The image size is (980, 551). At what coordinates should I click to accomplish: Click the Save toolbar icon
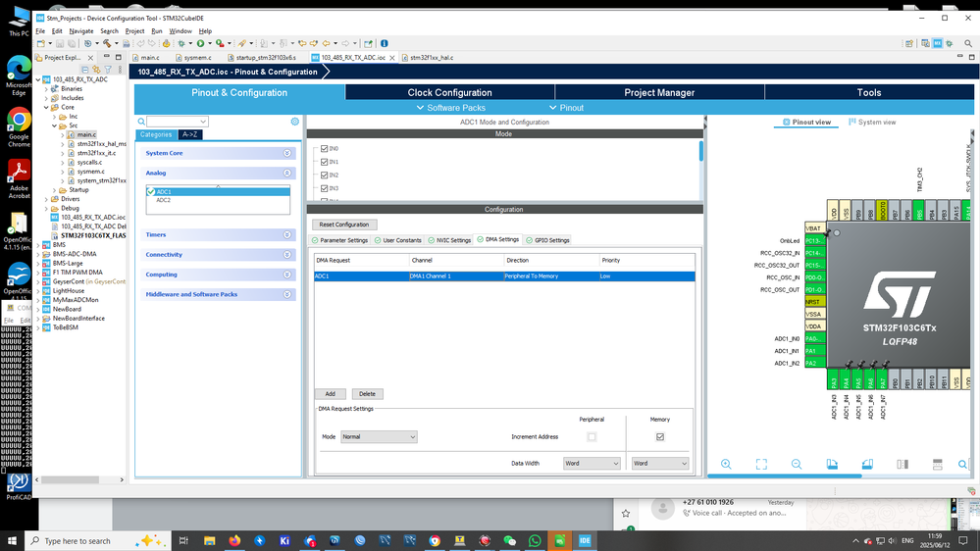[60, 44]
